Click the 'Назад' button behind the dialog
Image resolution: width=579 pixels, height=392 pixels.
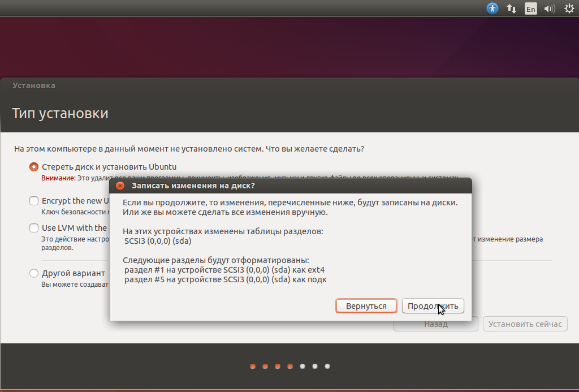[436, 324]
